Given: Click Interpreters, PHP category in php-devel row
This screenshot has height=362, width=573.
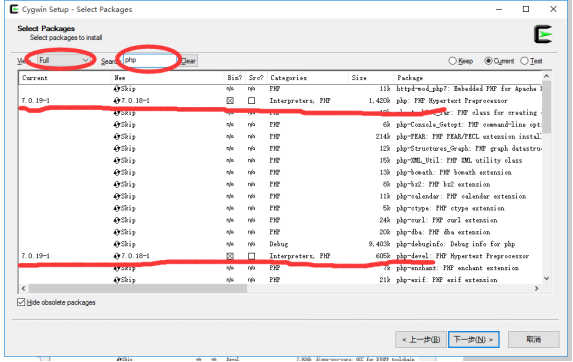Looking at the screenshot, I should tap(300, 256).
